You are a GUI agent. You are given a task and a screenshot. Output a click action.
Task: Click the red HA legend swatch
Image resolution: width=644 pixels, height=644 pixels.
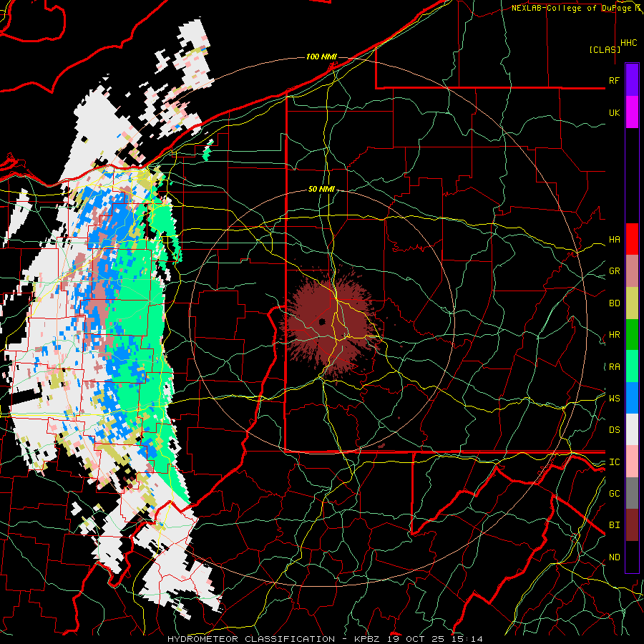click(632, 239)
